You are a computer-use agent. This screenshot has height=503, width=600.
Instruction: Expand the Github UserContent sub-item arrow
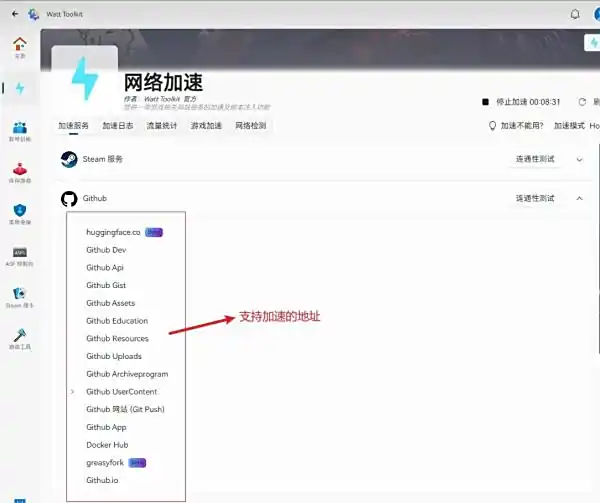point(72,392)
